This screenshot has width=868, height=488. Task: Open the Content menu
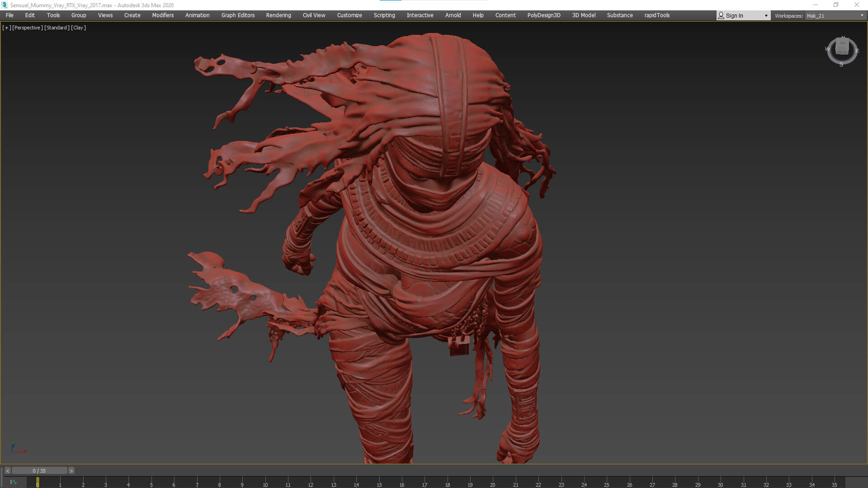pos(505,15)
